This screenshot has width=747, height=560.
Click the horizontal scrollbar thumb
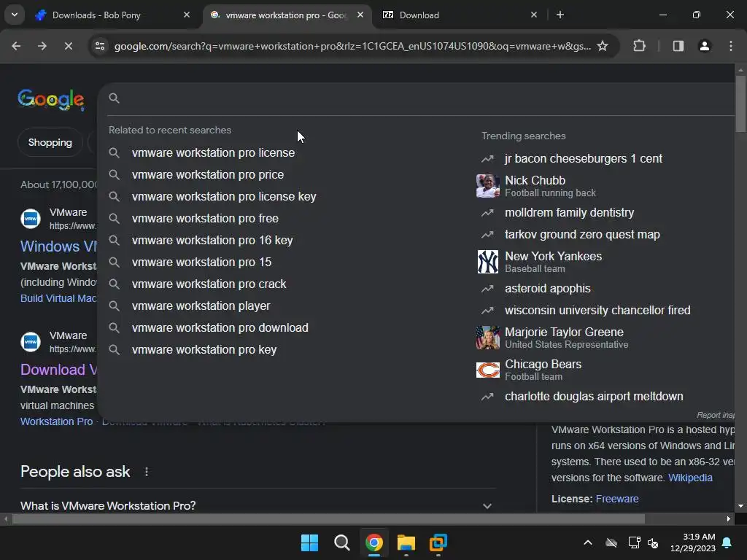click(x=328, y=519)
